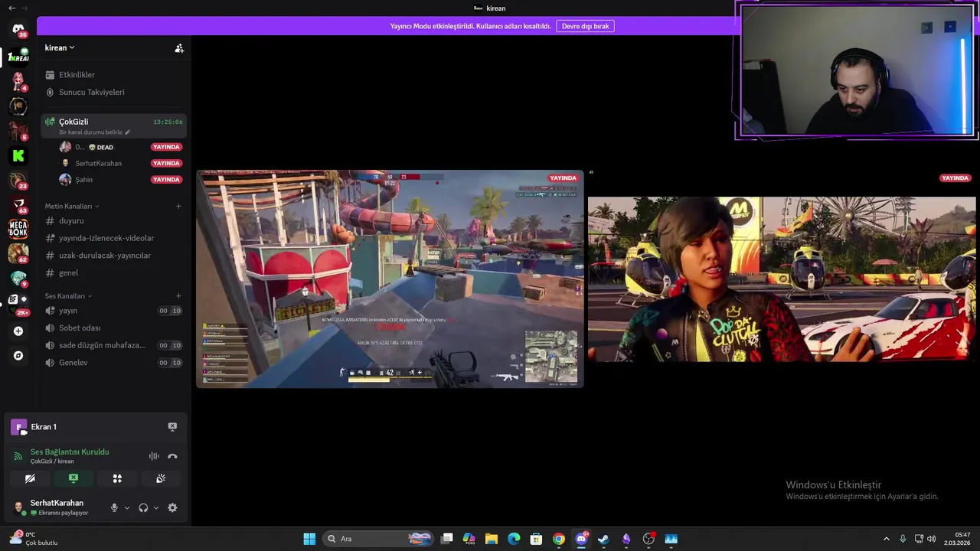Open headphone output options chevron
The image size is (980, 551).
(x=156, y=507)
